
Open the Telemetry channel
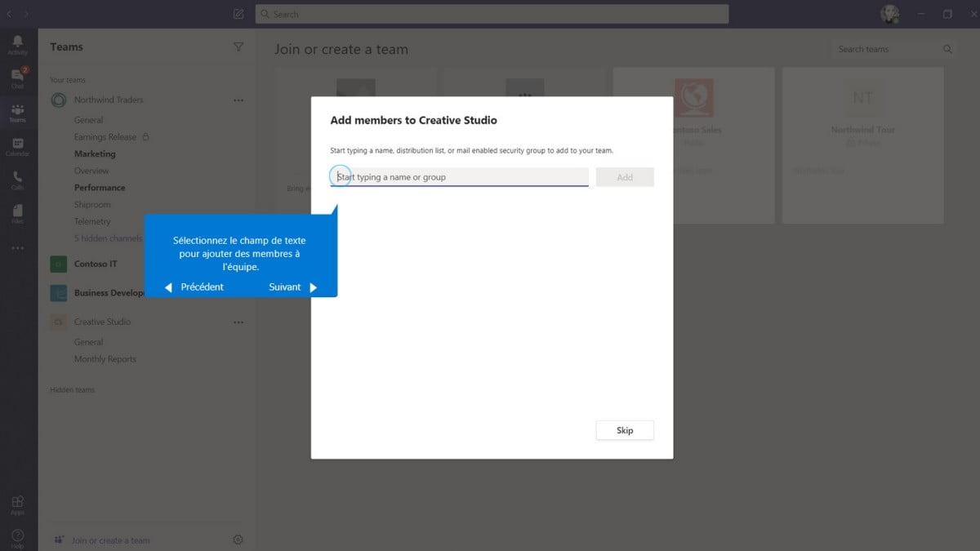pyautogui.click(x=92, y=221)
